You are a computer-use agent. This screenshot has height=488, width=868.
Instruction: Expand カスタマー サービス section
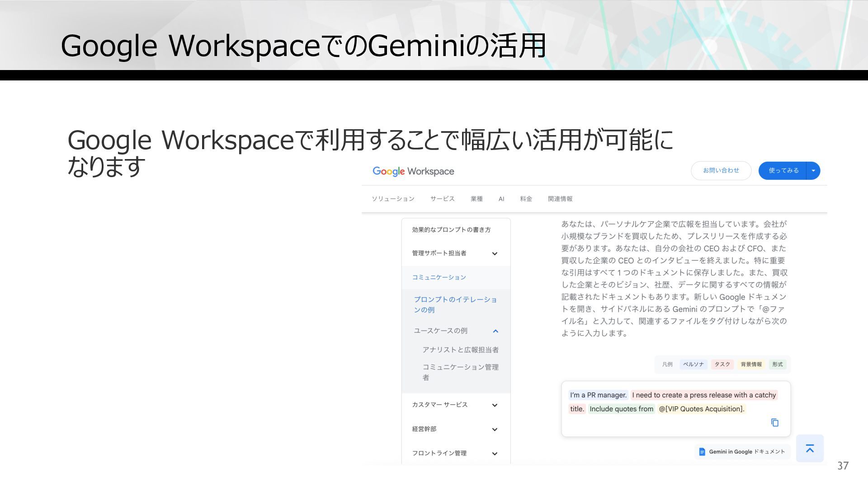click(x=495, y=405)
